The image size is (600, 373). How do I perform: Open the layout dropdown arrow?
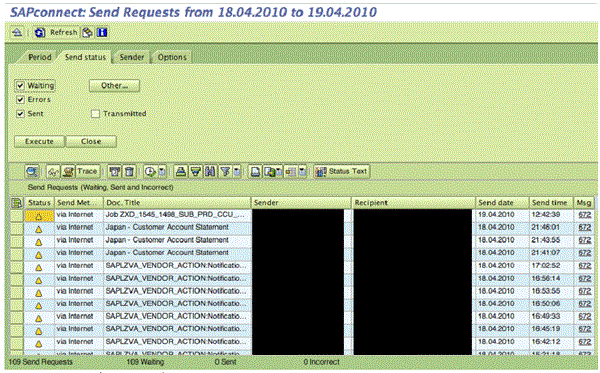302,172
